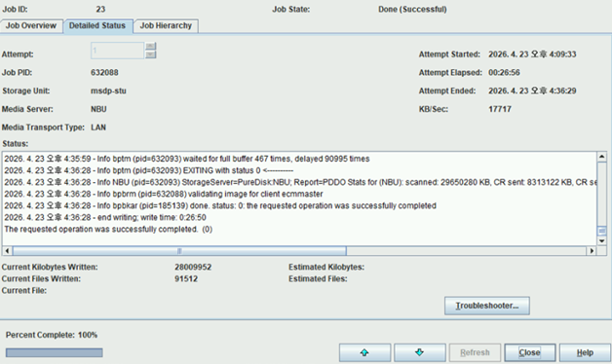The width and height of the screenshot is (612, 364).
Task: Click status log scroll down arrow
Action: [602, 240]
